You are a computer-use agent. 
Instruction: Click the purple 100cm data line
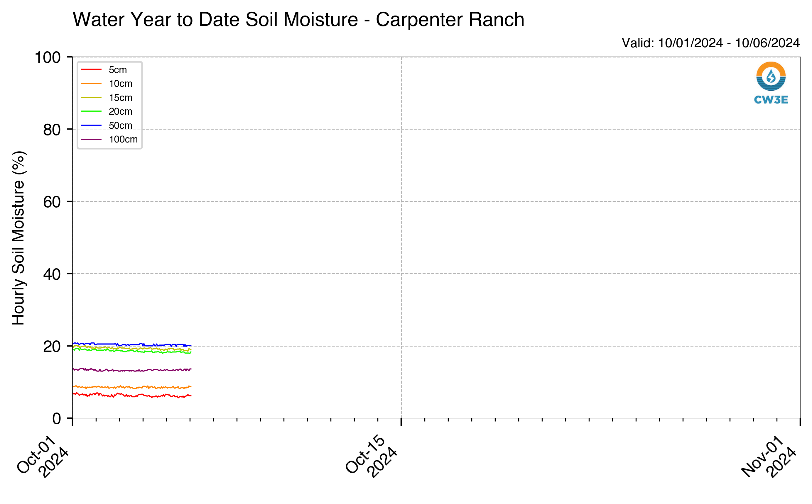(x=132, y=370)
